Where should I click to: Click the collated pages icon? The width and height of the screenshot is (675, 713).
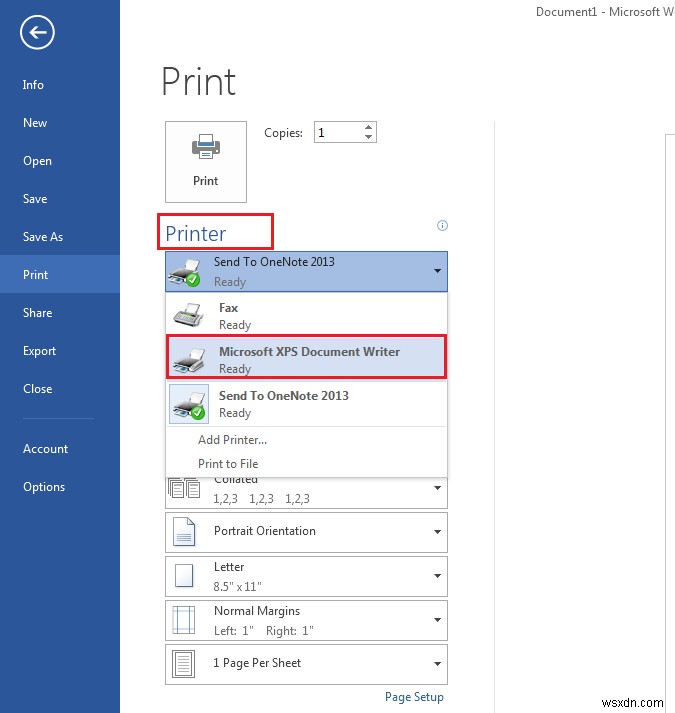(x=184, y=488)
